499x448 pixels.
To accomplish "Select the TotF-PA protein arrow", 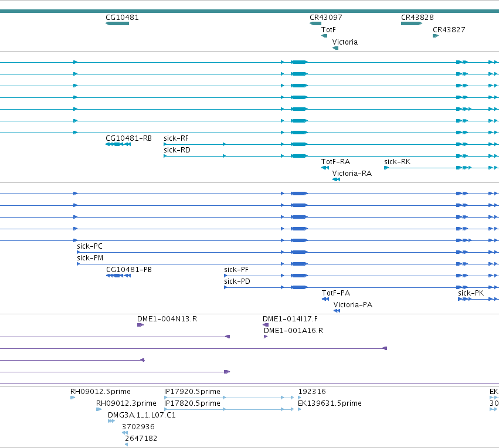I will 325,299.
